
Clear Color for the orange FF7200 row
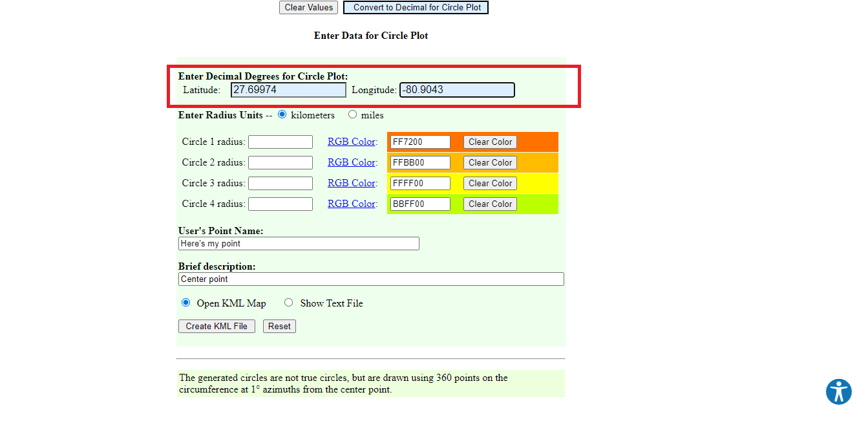tap(490, 142)
